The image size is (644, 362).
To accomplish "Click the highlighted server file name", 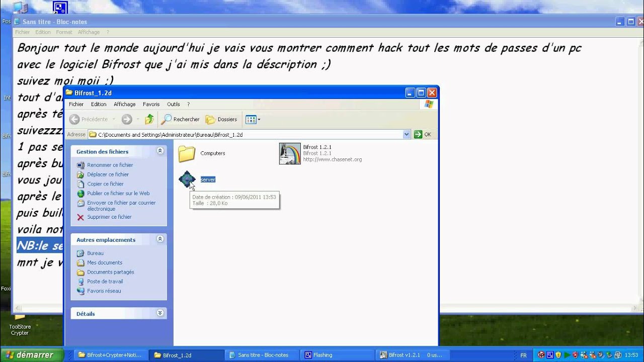I will (208, 179).
